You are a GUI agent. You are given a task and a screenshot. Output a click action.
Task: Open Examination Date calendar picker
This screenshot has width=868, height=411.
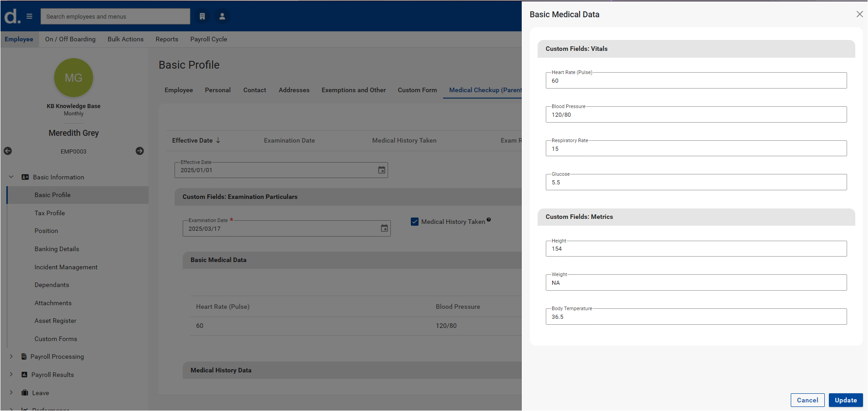[384, 228]
